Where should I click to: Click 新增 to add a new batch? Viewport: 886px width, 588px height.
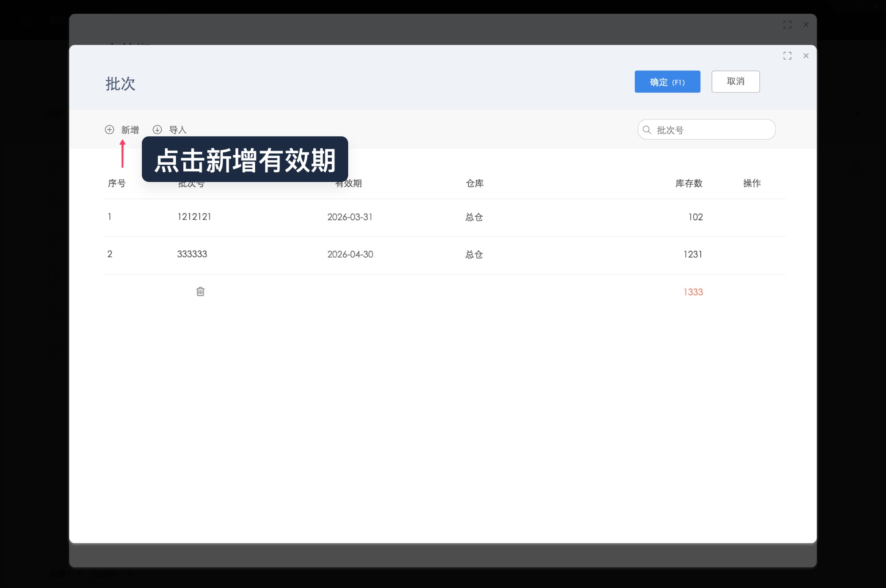[129, 129]
